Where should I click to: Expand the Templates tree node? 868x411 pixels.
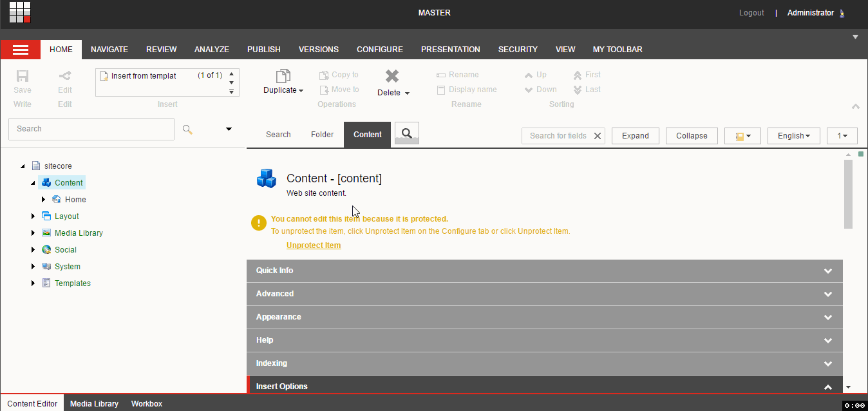[33, 283]
